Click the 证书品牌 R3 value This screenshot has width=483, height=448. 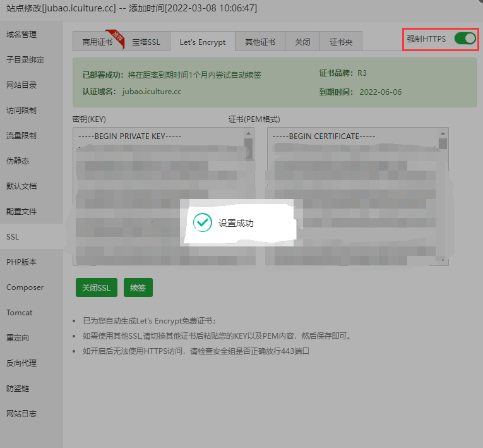(x=362, y=73)
